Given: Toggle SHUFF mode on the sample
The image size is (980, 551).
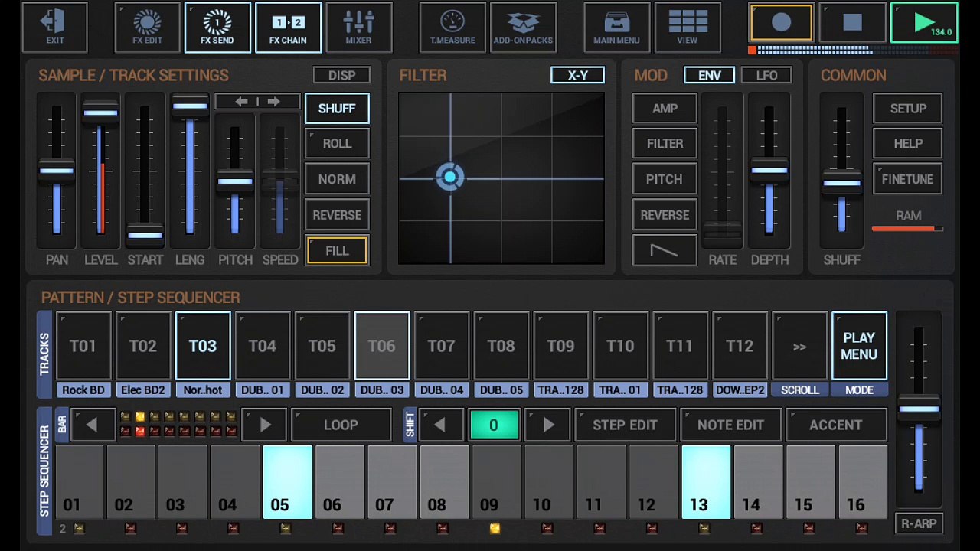Looking at the screenshot, I should point(337,109).
